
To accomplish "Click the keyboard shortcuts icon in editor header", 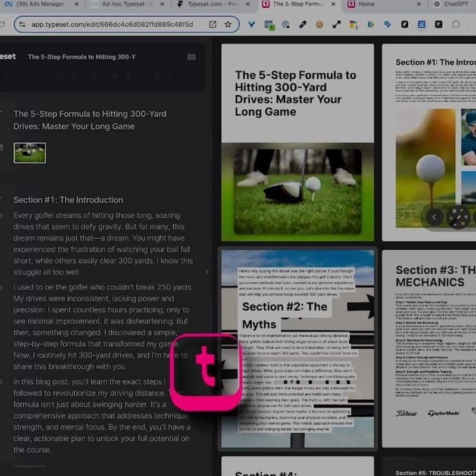I will click(191, 57).
